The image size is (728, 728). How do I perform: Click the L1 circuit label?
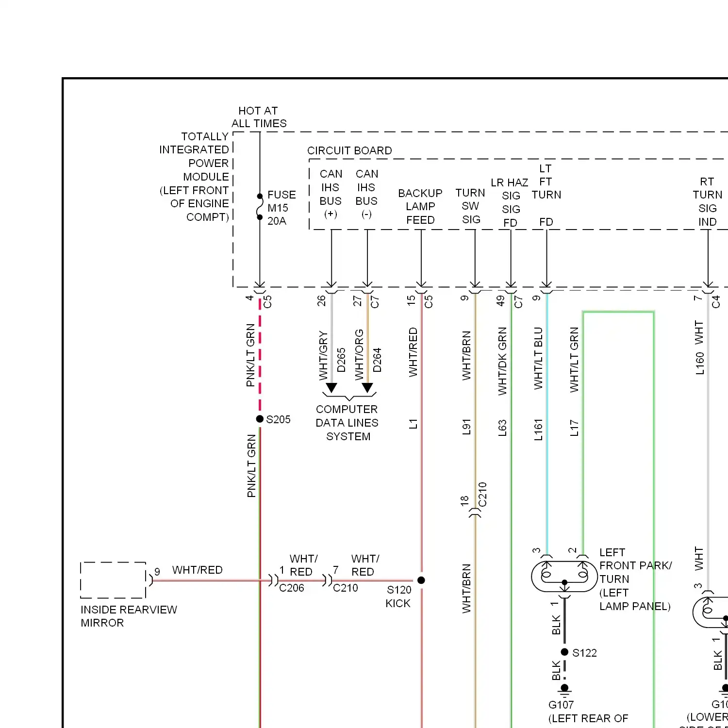413,424
